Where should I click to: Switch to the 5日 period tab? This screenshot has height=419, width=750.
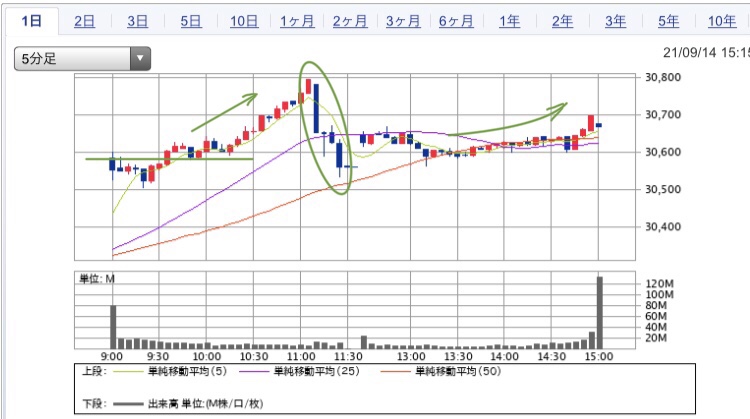tap(190, 21)
